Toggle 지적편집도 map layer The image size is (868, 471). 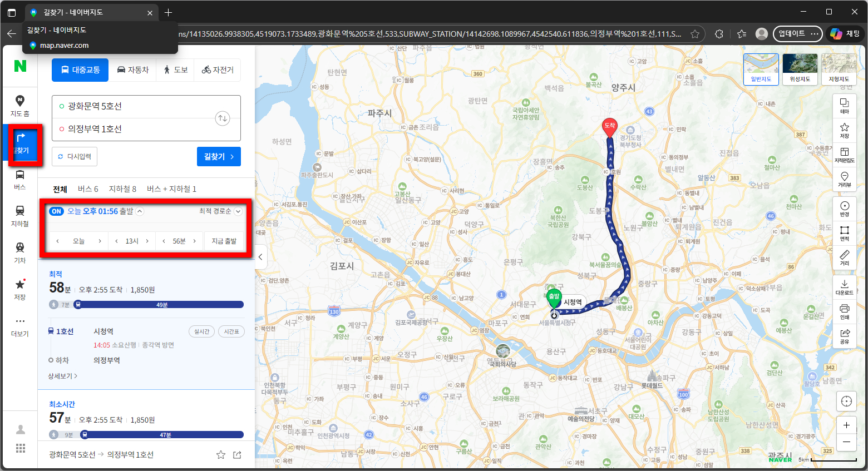click(x=845, y=155)
